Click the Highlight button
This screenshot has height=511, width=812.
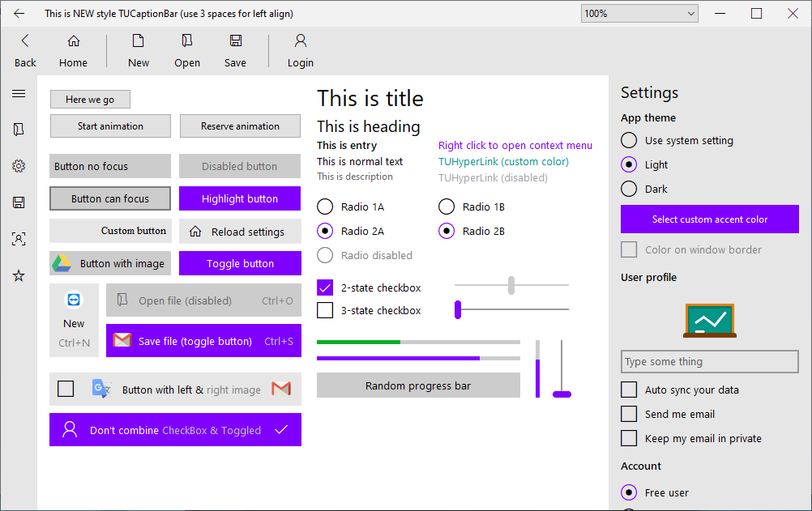click(x=240, y=198)
